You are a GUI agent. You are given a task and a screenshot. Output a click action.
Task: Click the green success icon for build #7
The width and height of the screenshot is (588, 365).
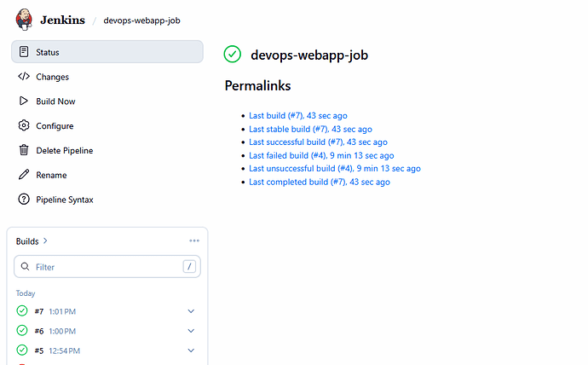[x=22, y=311]
